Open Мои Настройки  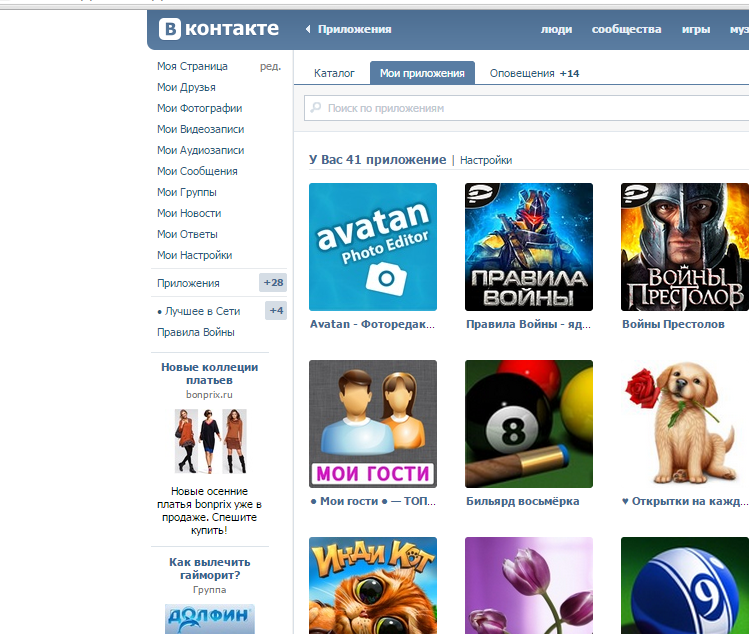point(194,255)
